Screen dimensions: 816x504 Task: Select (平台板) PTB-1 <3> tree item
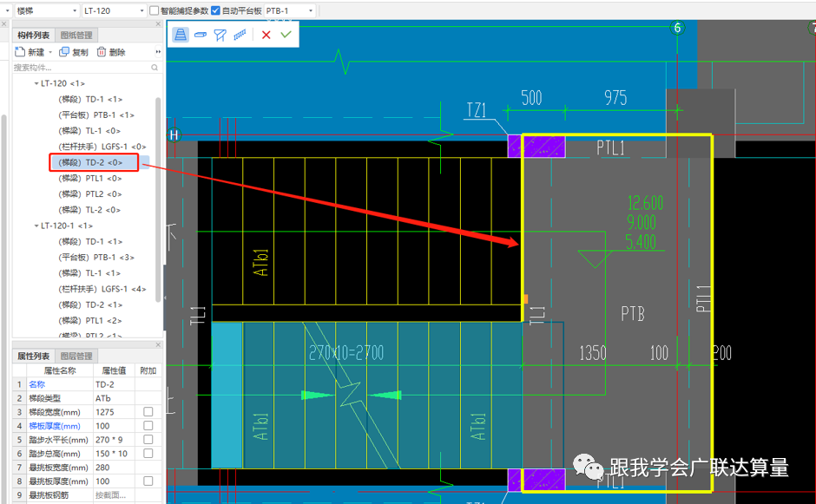point(96,258)
